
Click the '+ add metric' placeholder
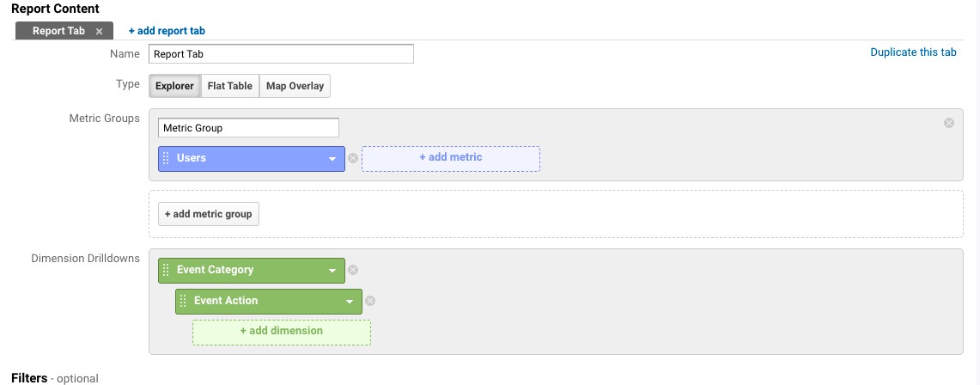coord(450,158)
